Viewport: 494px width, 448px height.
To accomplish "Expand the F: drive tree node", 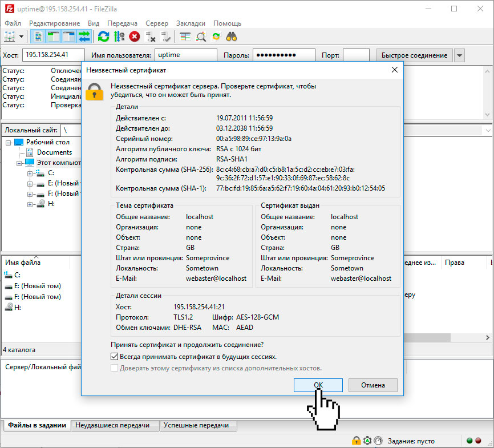I will point(30,194).
